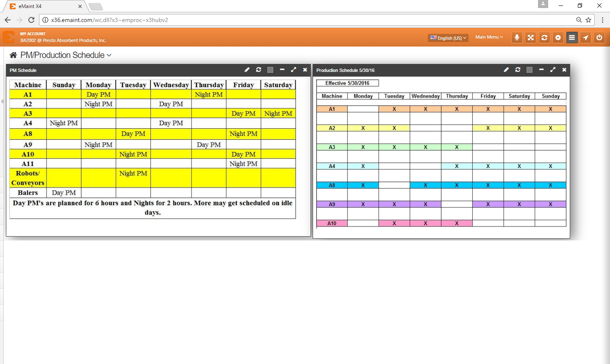Click Night PM cell for A4 Sunday
610x364 pixels.
[x=64, y=123]
